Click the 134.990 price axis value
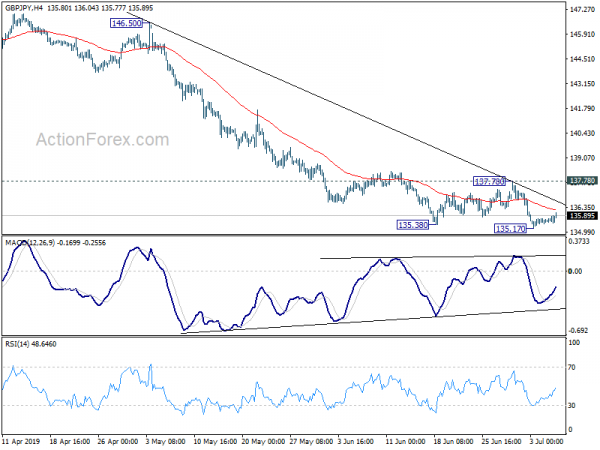The width and height of the screenshot is (600, 450). pyautogui.click(x=582, y=232)
